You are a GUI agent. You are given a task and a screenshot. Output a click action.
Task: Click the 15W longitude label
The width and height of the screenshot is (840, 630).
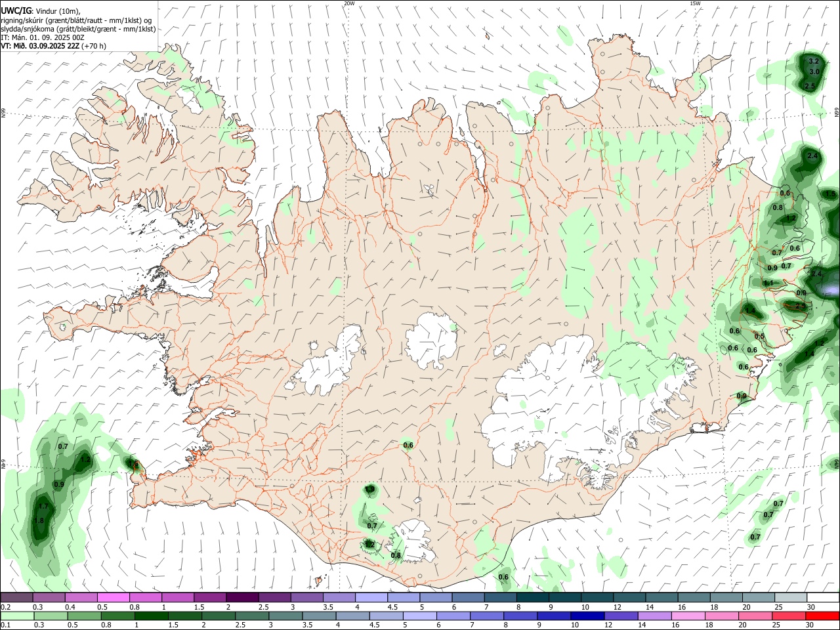695,3
